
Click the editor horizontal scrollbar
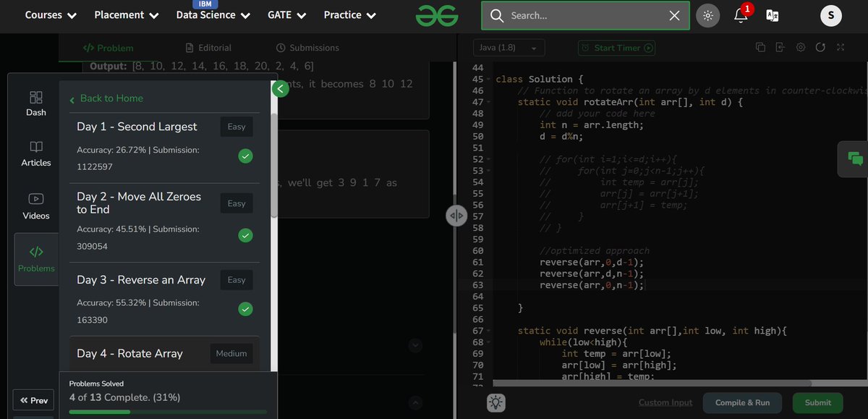651,384
